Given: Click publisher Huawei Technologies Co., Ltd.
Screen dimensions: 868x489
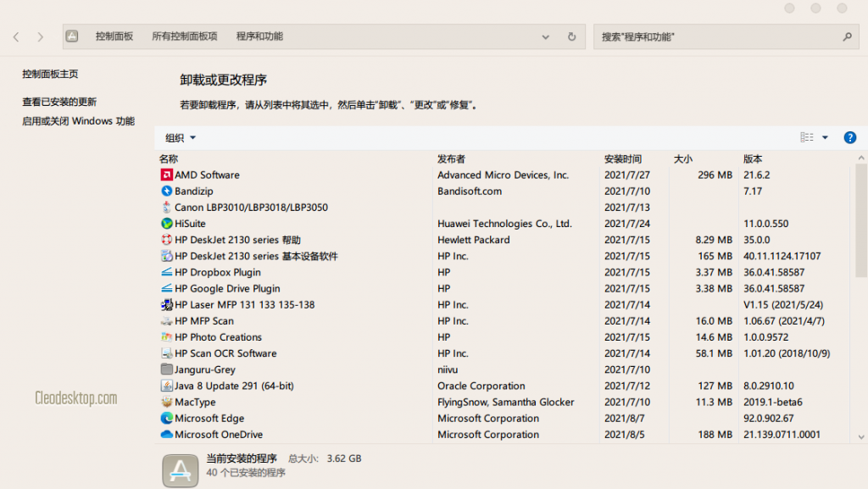Looking at the screenshot, I should pyautogui.click(x=505, y=224).
